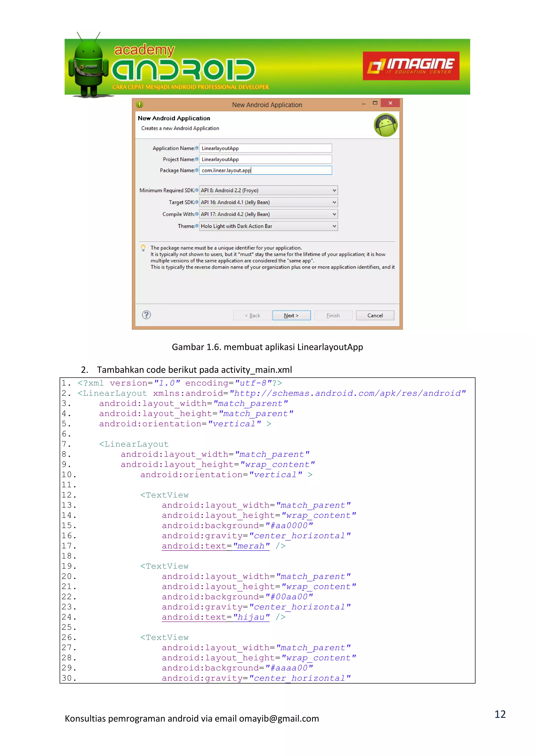The image size is (535, 756).
Task: Click the caption 'Gambar 1.6. membuat aplikasi LinearlayoutApp'
Action: click(267, 347)
